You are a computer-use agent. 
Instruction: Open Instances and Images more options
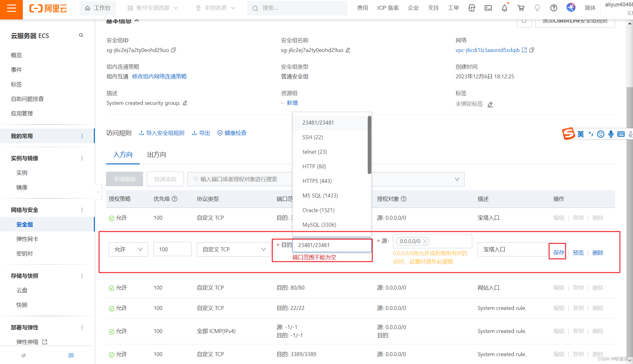pos(82,158)
